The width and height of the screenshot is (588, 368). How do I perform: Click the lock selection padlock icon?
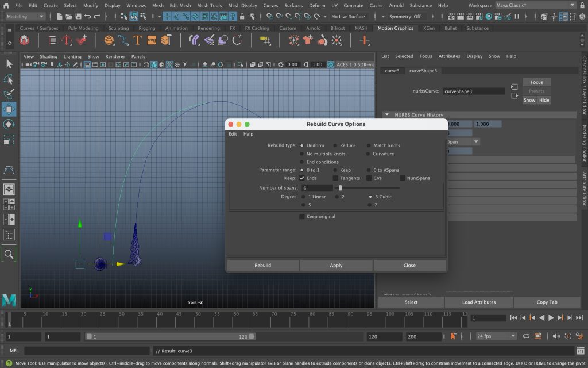(242, 17)
